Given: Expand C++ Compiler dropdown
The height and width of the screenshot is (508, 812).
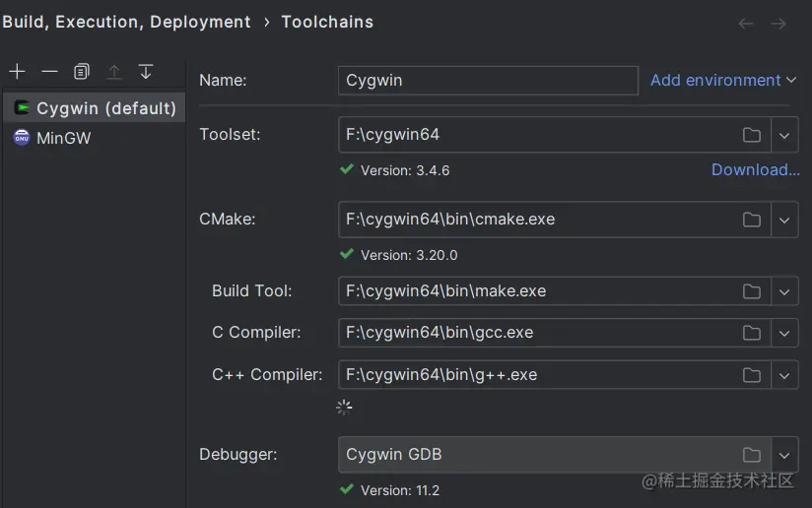Looking at the screenshot, I should point(784,375).
